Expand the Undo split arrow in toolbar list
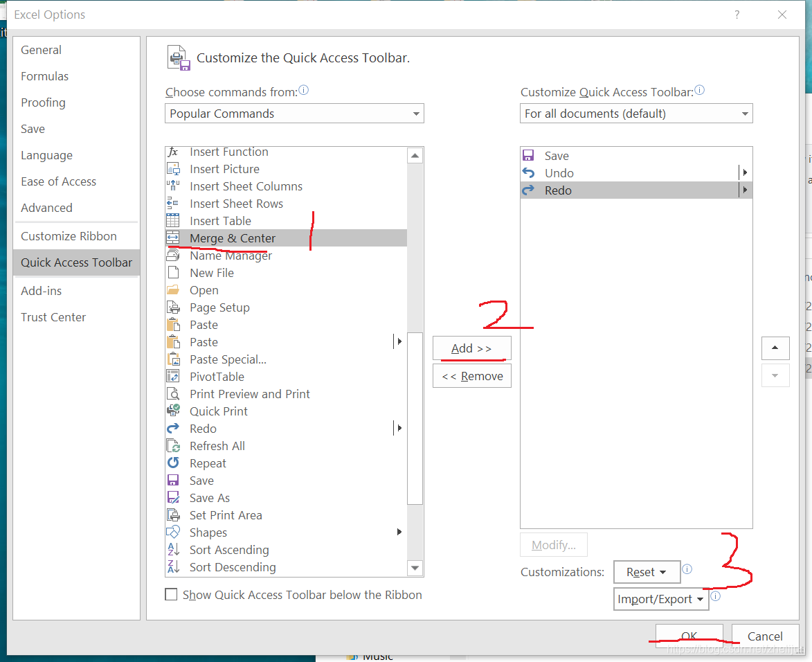 pos(745,172)
